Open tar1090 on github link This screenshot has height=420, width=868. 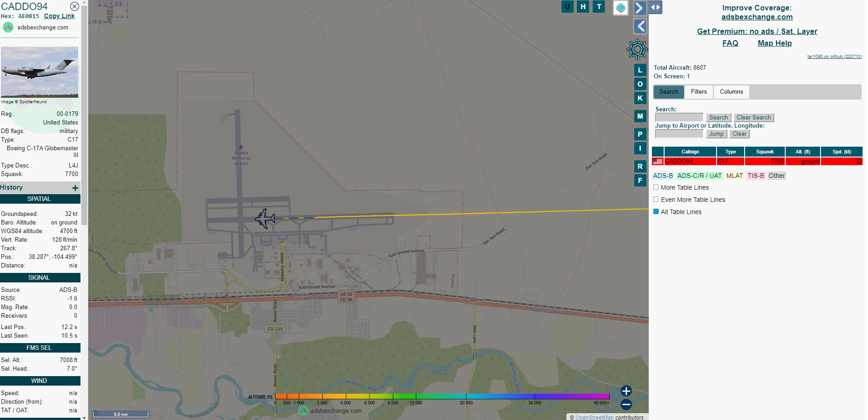(835, 57)
